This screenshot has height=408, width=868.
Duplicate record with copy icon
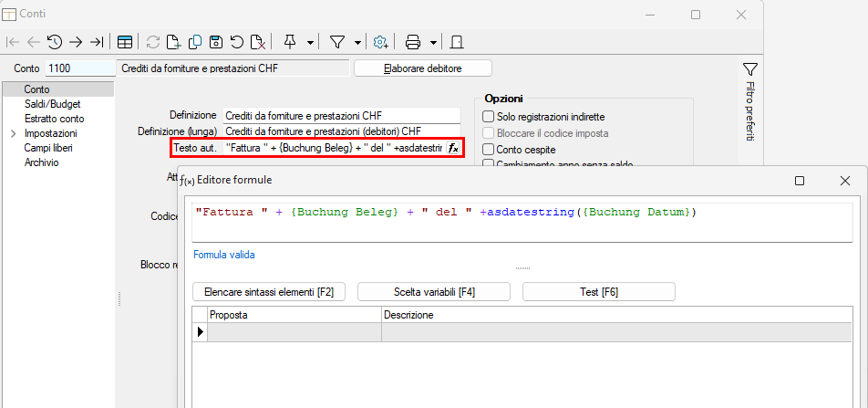(x=195, y=42)
